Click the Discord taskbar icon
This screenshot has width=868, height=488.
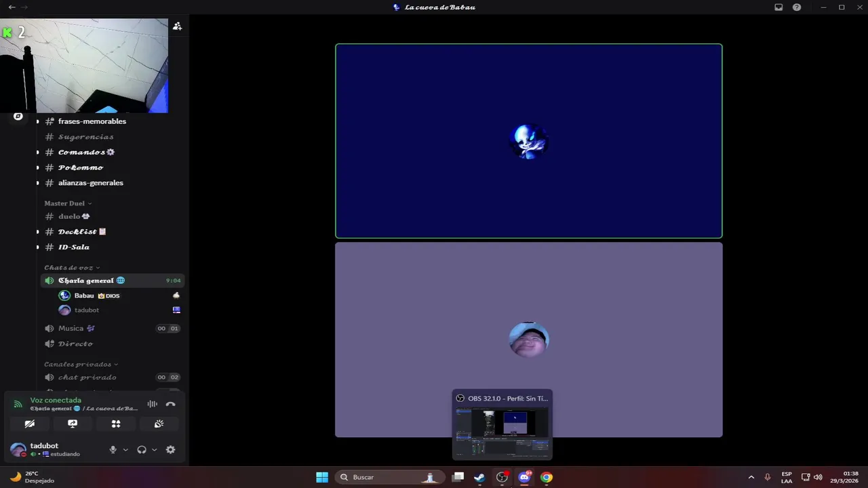tap(524, 477)
